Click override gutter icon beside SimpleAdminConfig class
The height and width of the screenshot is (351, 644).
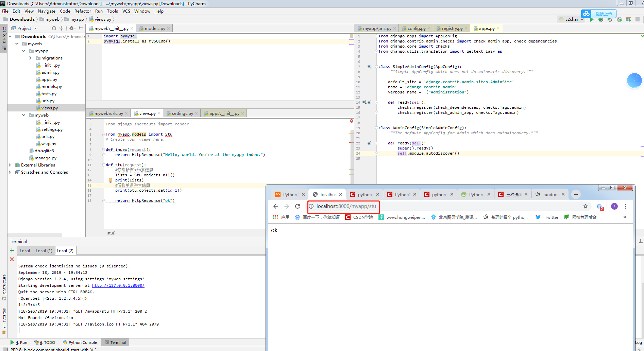tap(369, 67)
